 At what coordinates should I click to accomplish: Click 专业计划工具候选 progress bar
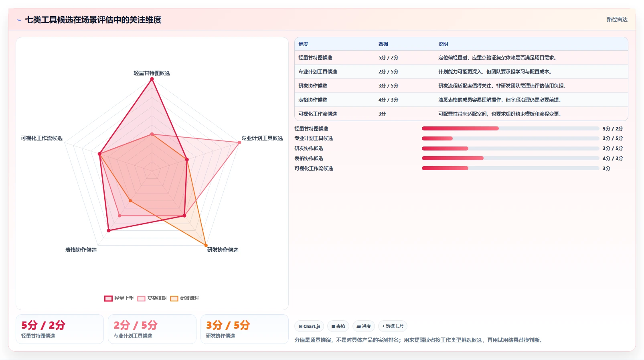510,138
